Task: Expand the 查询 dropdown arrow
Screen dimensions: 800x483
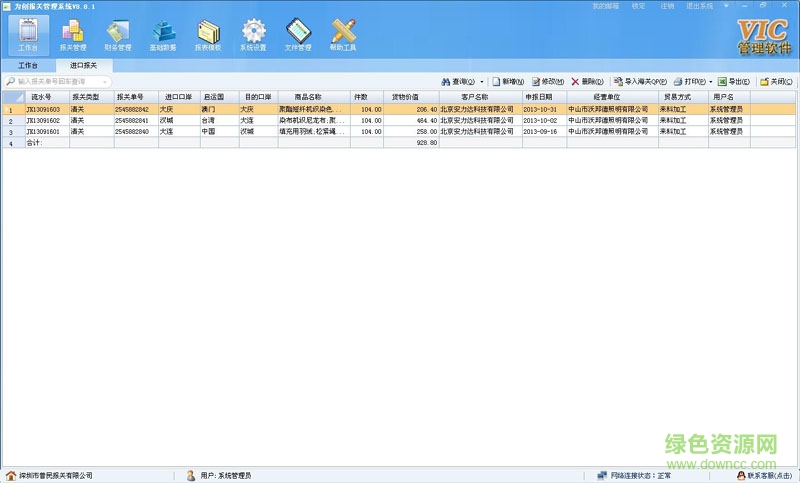Action: click(x=482, y=81)
